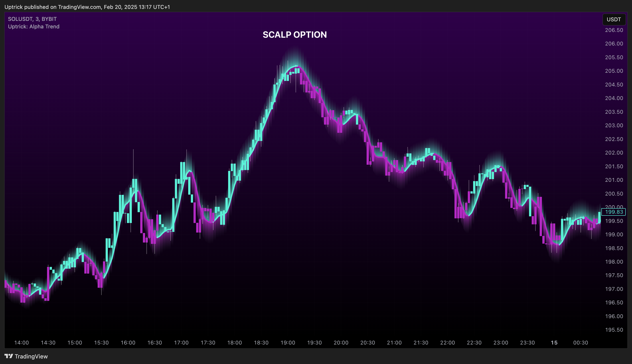Click the 201.00 price axis label
This screenshot has width=632, height=364.
click(x=614, y=180)
